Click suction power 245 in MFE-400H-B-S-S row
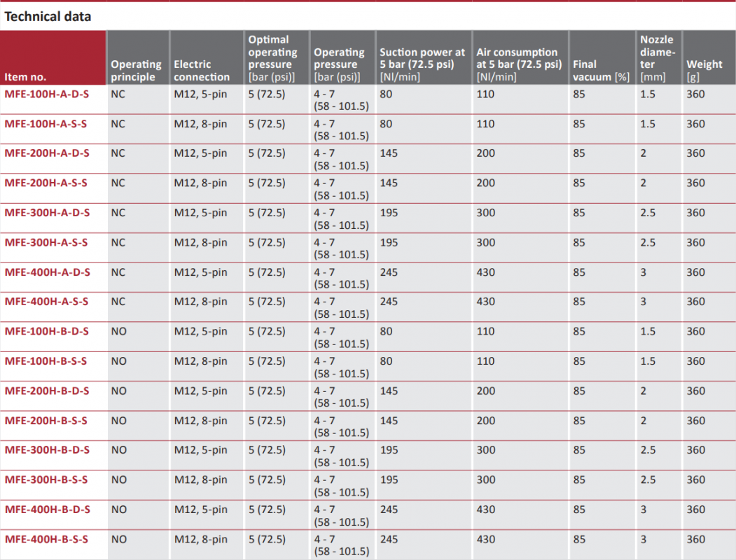 (x=389, y=540)
